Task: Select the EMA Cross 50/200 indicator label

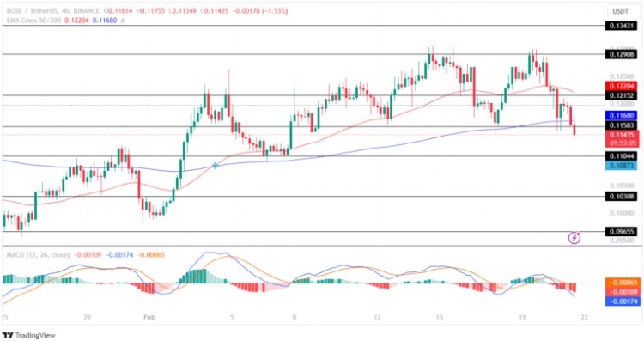Action: tap(33, 20)
